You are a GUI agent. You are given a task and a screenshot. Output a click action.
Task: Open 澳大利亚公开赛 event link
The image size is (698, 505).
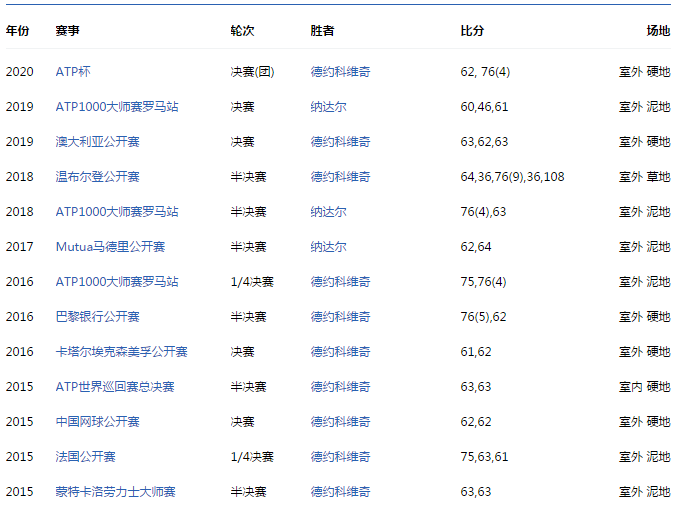97,142
